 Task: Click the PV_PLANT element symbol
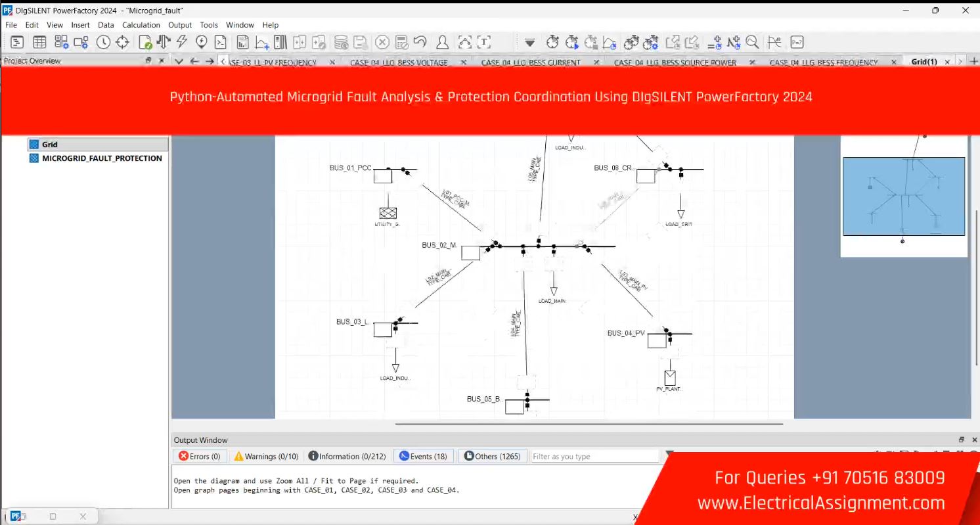[670, 378]
